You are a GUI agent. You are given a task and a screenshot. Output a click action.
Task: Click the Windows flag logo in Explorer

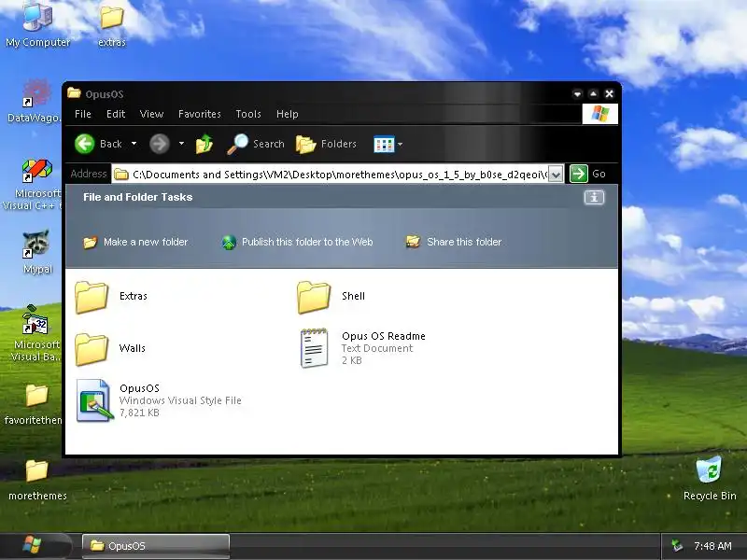(599, 114)
